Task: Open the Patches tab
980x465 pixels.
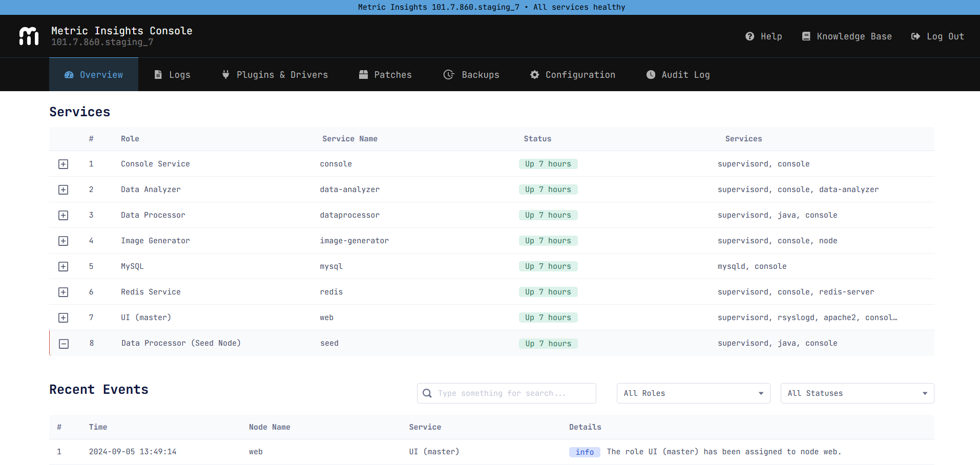Action: [x=385, y=75]
